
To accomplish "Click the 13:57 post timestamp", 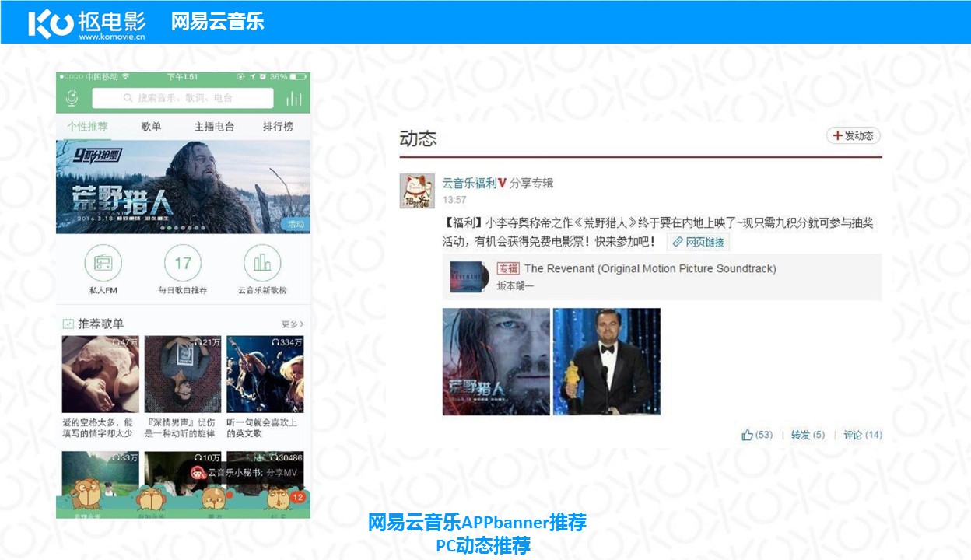I will click(454, 200).
